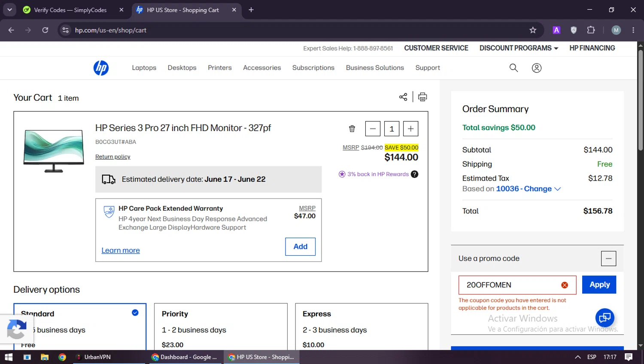Image resolution: width=644 pixels, height=364 pixels.
Task: Close the Verify Codes SimplyCodes tab
Action: click(x=122, y=10)
